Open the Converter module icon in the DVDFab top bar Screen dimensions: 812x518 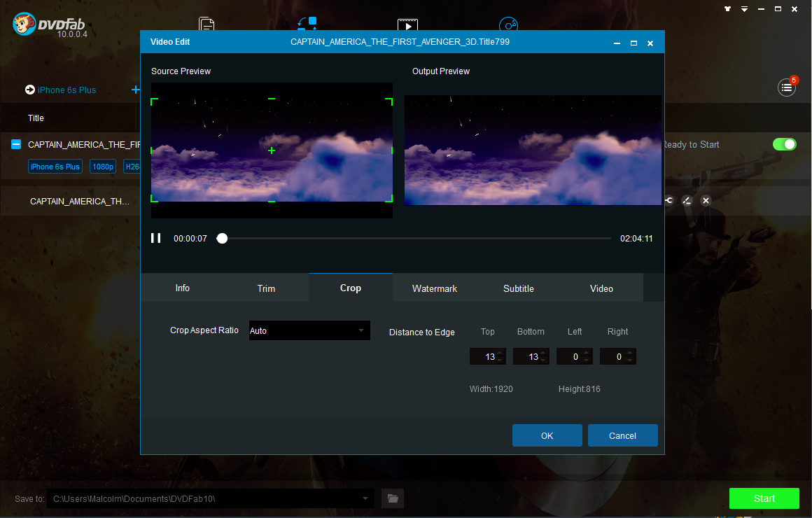coord(307,23)
